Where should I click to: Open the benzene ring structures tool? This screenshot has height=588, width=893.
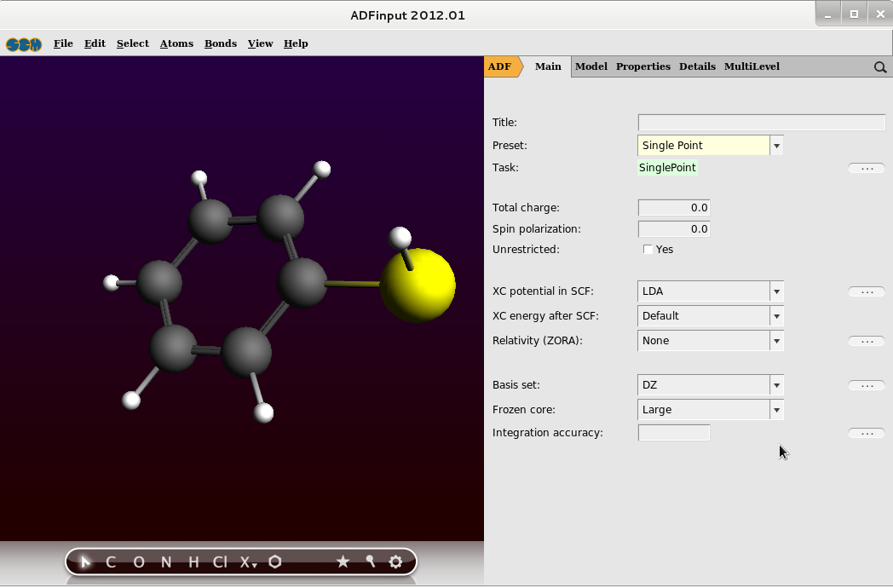[x=275, y=562]
